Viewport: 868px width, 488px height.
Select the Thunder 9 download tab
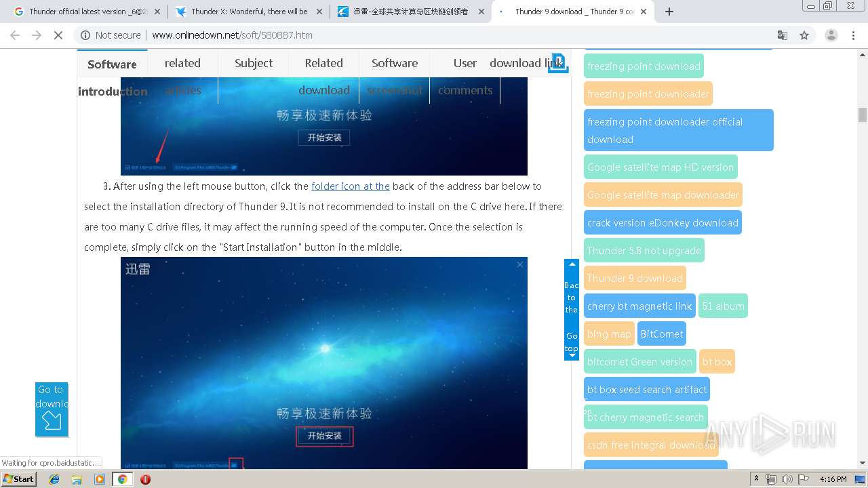point(573,12)
